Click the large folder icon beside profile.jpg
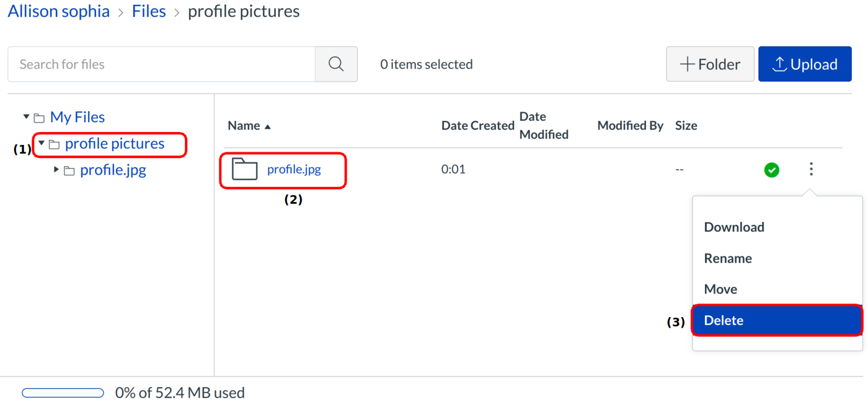Viewport: 868px width, 410px height. click(x=244, y=169)
